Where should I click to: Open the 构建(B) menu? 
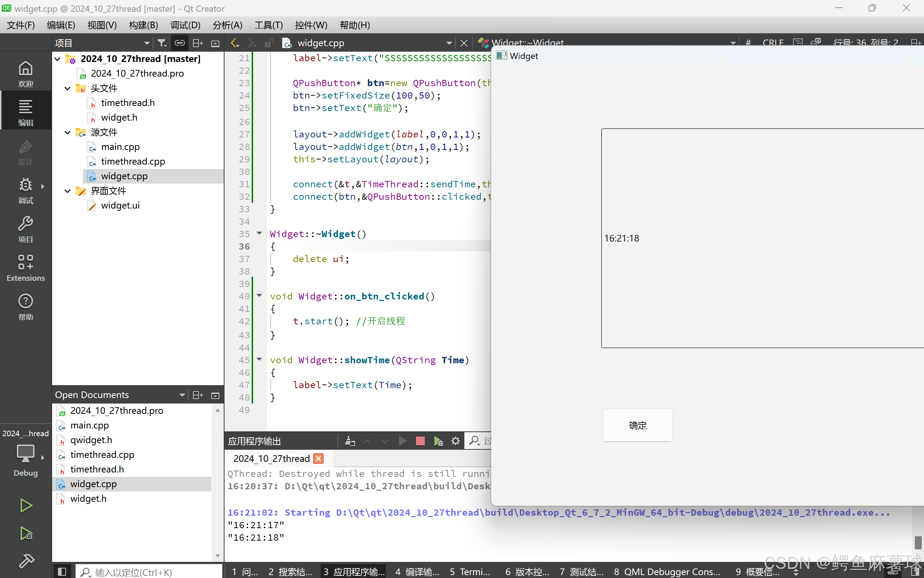[x=143, y=25]
